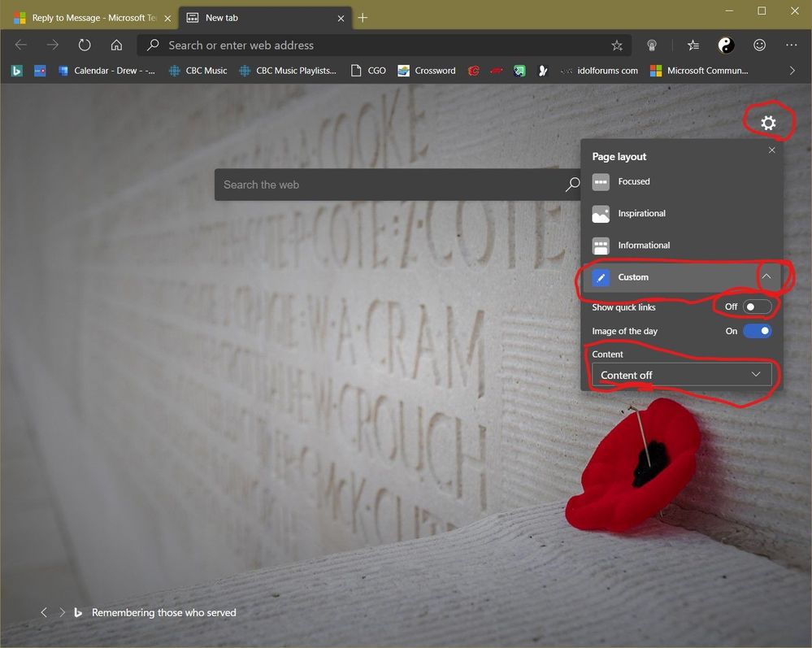Minimize the browser window
This screenshot has width=812, height=648.
[x=728, y=11]
